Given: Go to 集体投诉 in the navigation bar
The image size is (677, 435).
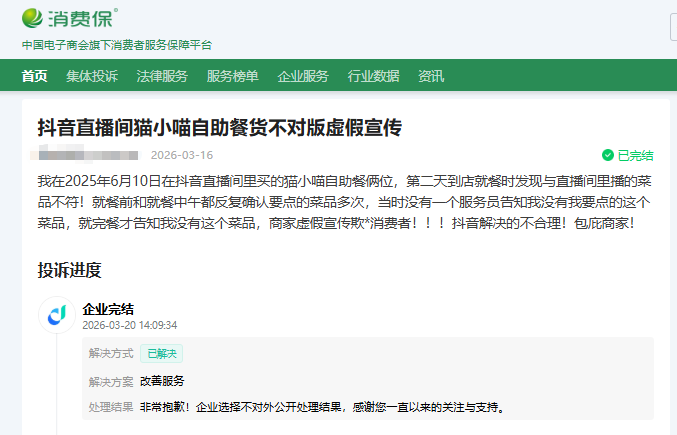Looking at the screenshot, I should click(x=92, y=76).
